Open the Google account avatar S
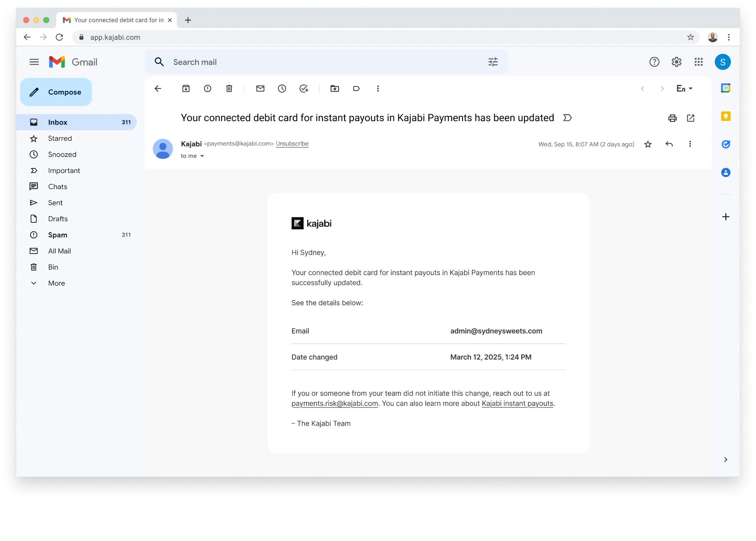Viewport: 756px width, 541px height. (723, 62)
